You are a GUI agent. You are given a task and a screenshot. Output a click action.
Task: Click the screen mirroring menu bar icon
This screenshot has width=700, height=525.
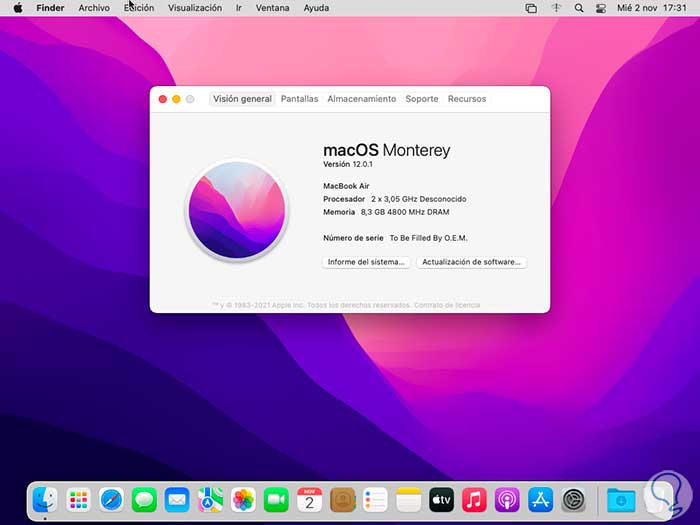(531, 8)
